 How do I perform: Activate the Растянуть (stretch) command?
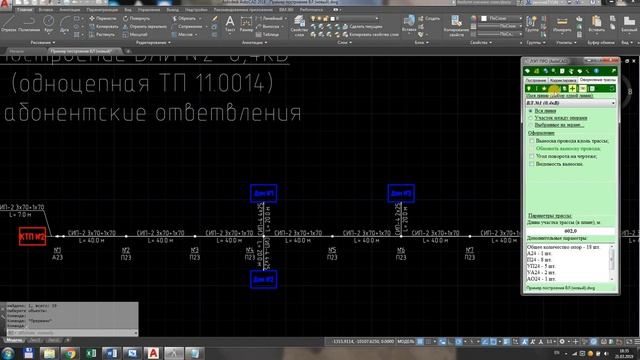[102, 35]
